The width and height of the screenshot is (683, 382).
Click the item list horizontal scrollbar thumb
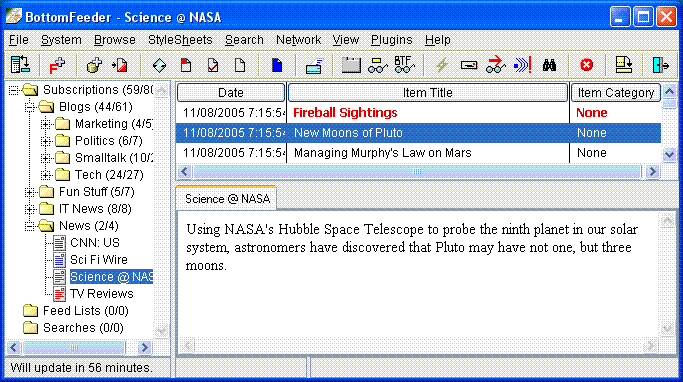point(417,171)
